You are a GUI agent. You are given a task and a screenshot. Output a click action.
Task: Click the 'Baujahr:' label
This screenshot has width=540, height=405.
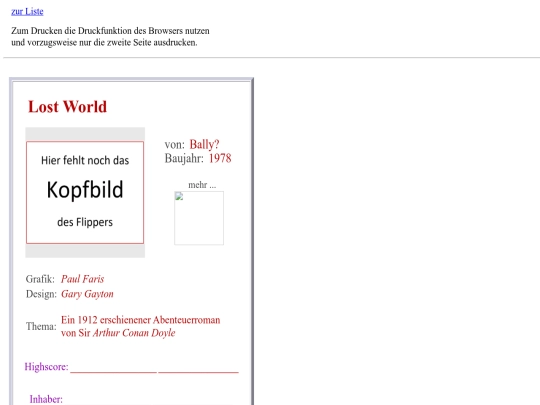pyautogui.click(x=184, y=158)
